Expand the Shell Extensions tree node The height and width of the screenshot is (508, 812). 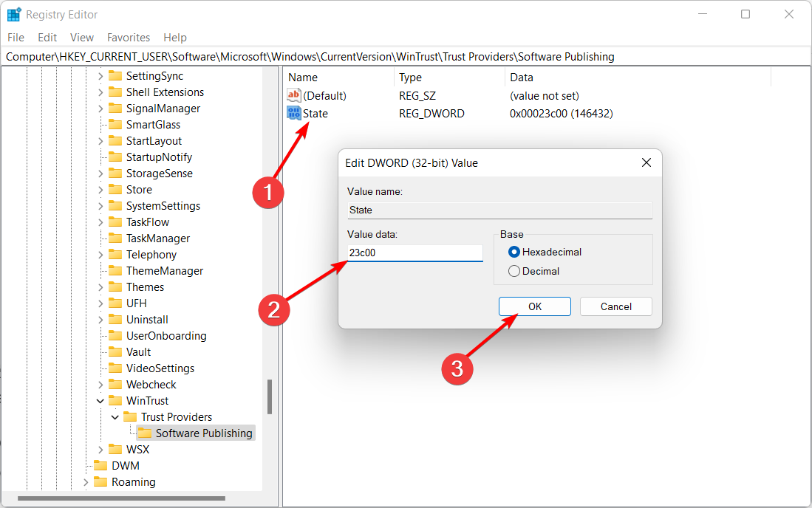pyautogui.click(x=100, y=92)
